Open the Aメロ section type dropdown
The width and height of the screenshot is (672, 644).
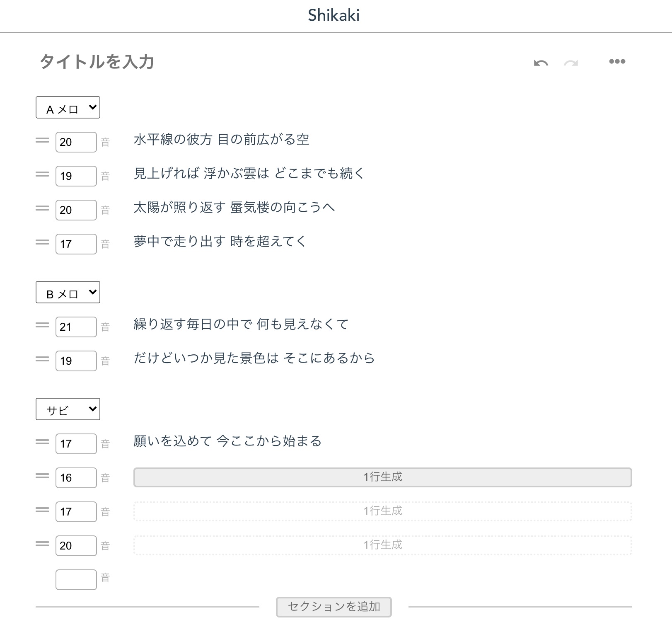click(68, 107)
